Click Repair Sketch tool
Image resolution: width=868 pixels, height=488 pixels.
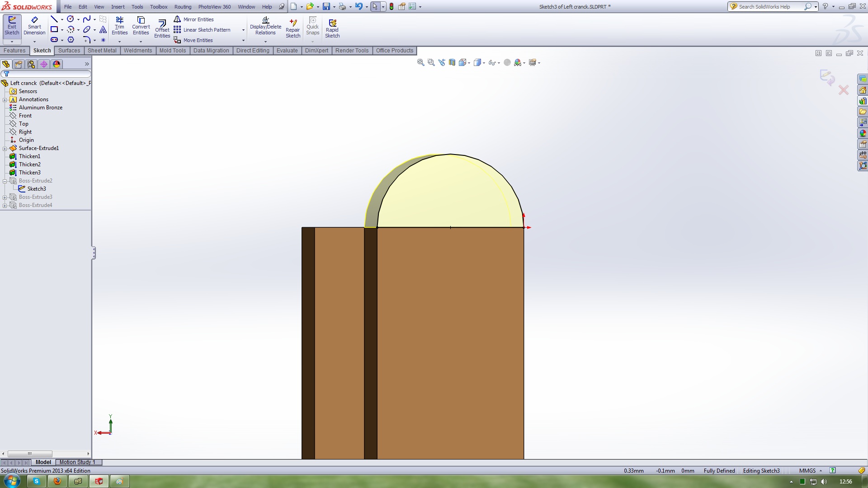292,28
